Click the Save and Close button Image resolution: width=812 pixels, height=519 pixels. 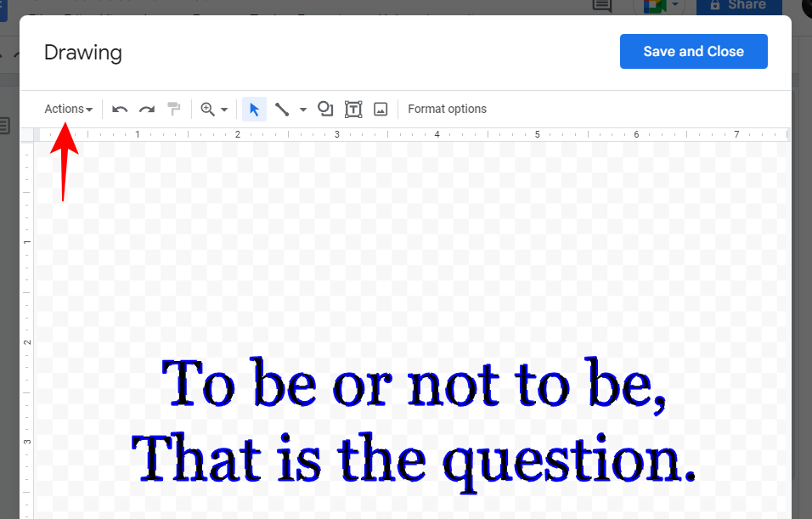[693, 51]
